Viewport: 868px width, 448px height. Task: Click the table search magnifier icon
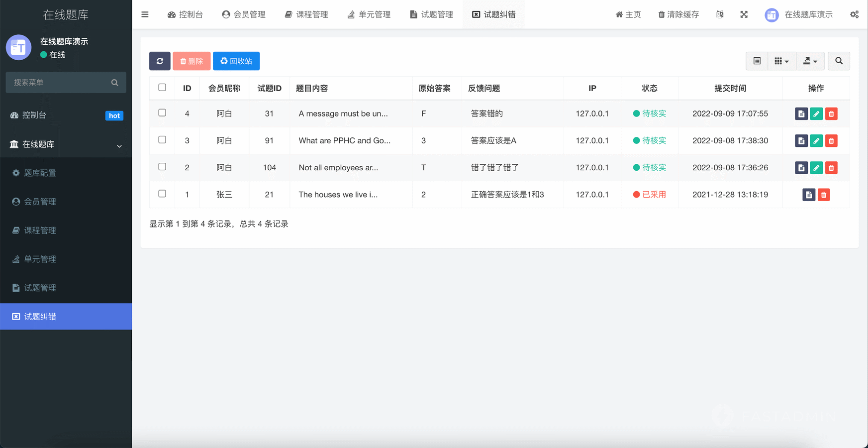coord(839,61)
